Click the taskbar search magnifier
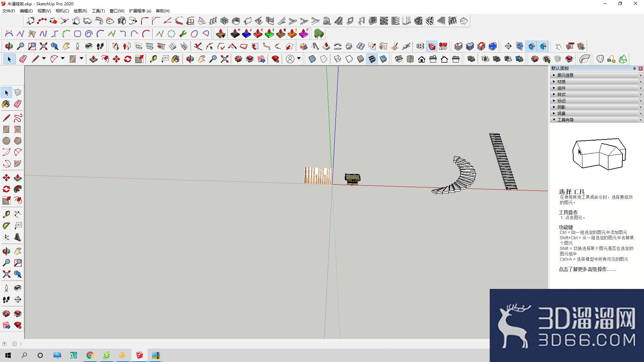The width and height of the screenshot is (644, 362). point(24,355)
